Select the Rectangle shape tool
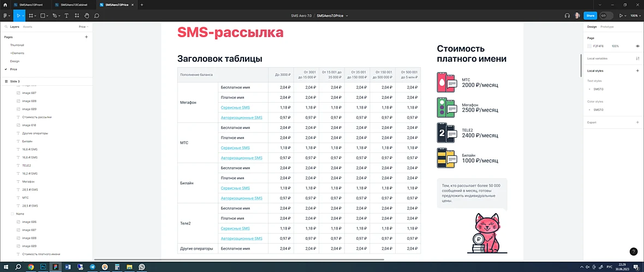The height and width of the screenshot is (272, 644). click(x=43, y=16)
